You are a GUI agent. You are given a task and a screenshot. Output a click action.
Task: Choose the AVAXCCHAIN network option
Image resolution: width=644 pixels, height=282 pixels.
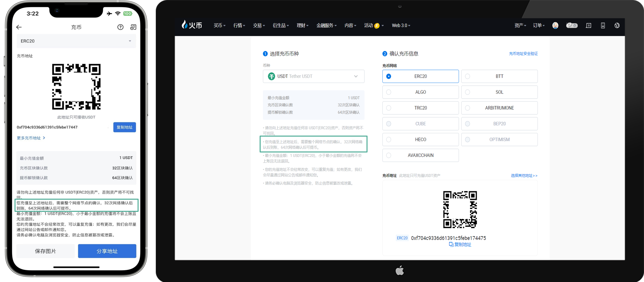tap(420, 156)
